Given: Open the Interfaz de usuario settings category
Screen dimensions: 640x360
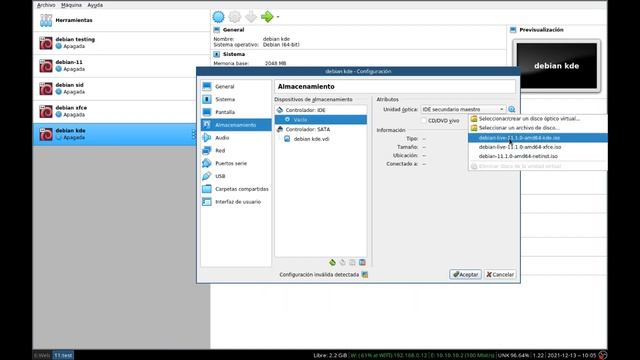Looking at the screenshot, I should click(236, 202).
